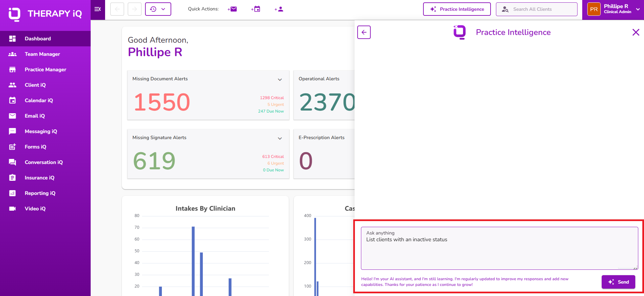644x296 pixels.
Task: Click quick action add appointment icon
Action: point(256,9)
